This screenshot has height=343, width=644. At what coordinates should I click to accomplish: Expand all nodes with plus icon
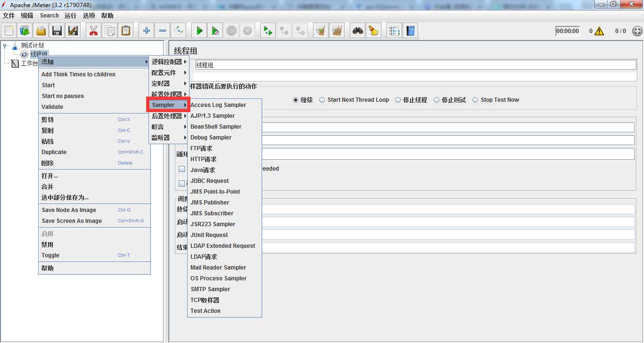tap(147, 31)
